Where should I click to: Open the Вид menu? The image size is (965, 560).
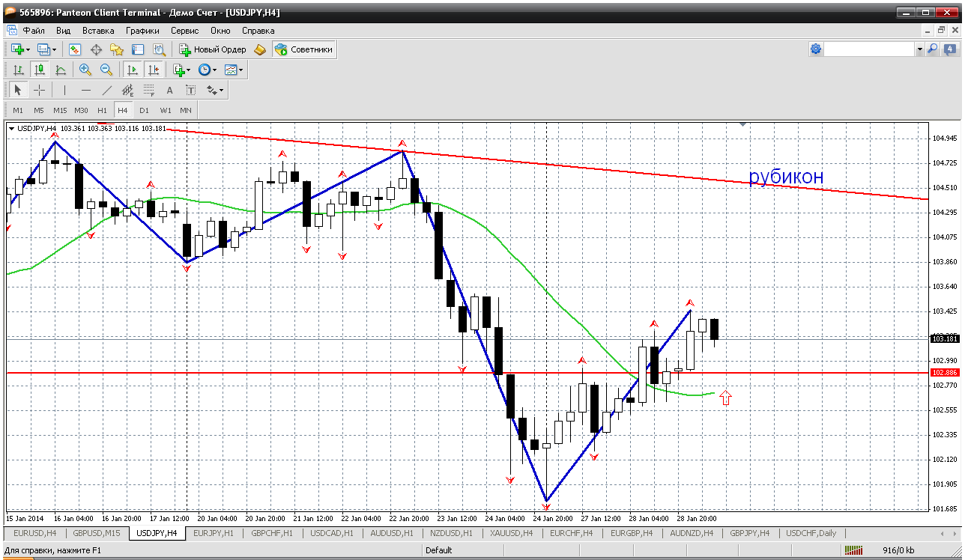[x=64, y=31]
